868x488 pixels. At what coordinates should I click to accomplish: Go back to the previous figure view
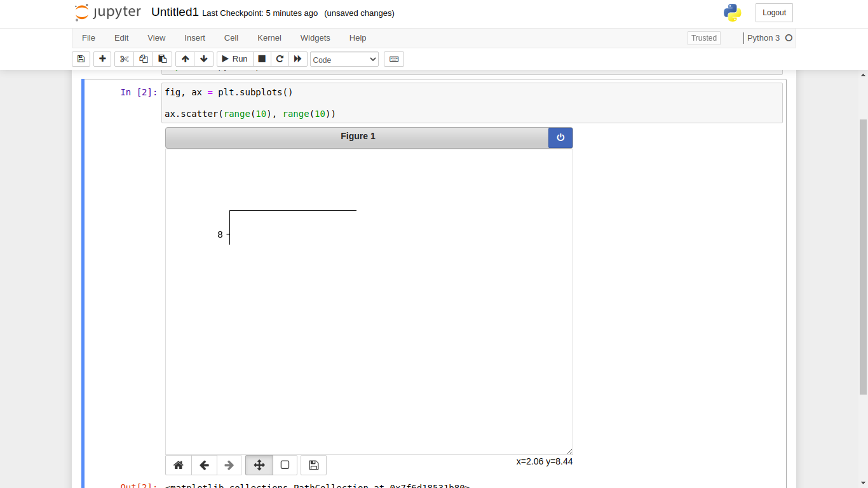205,465
